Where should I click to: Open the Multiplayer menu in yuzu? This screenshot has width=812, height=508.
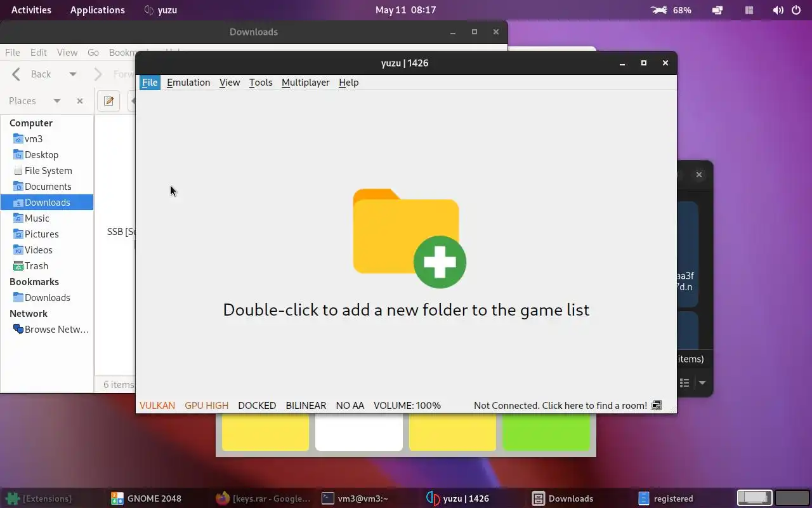pyautogui.click(x=306, y=83)
